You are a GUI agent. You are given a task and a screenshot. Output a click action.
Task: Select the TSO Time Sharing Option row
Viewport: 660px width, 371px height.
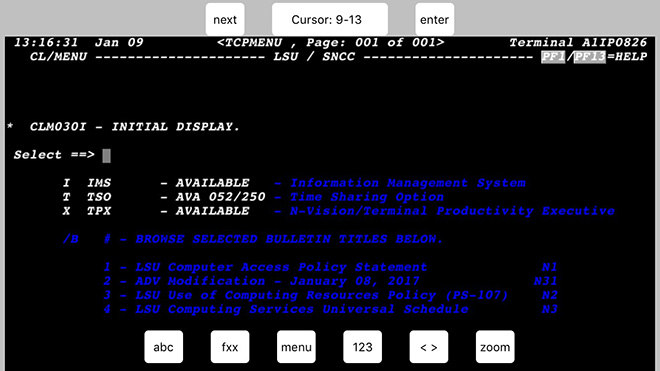[253, 197]
